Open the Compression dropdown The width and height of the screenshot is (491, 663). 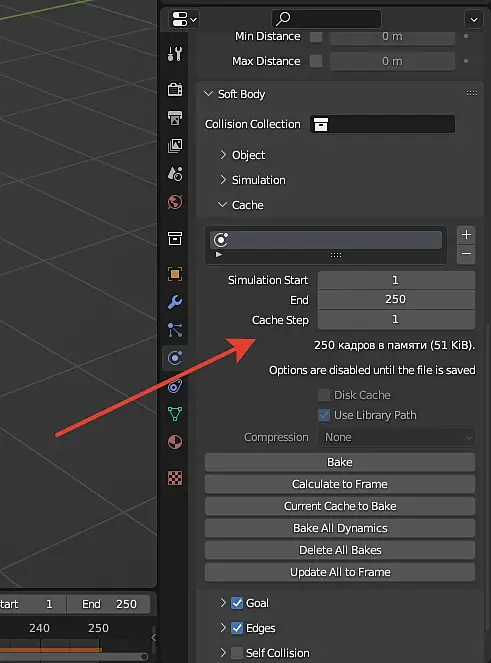396,437
